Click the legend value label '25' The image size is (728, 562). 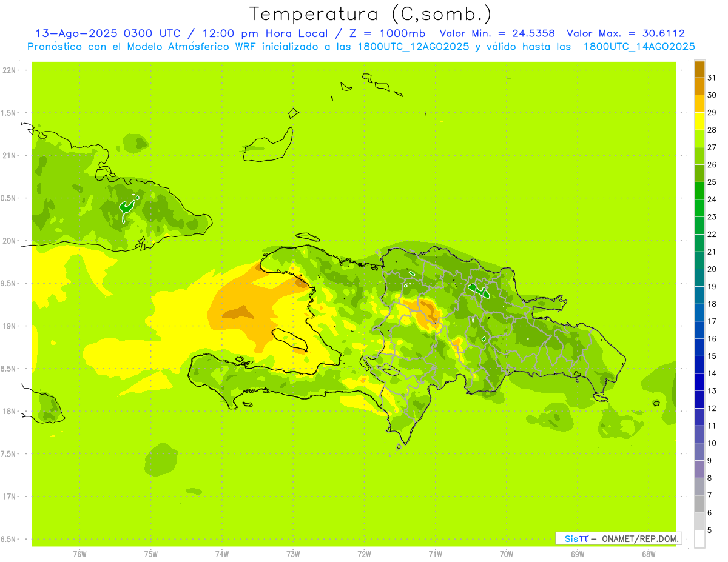712,182
